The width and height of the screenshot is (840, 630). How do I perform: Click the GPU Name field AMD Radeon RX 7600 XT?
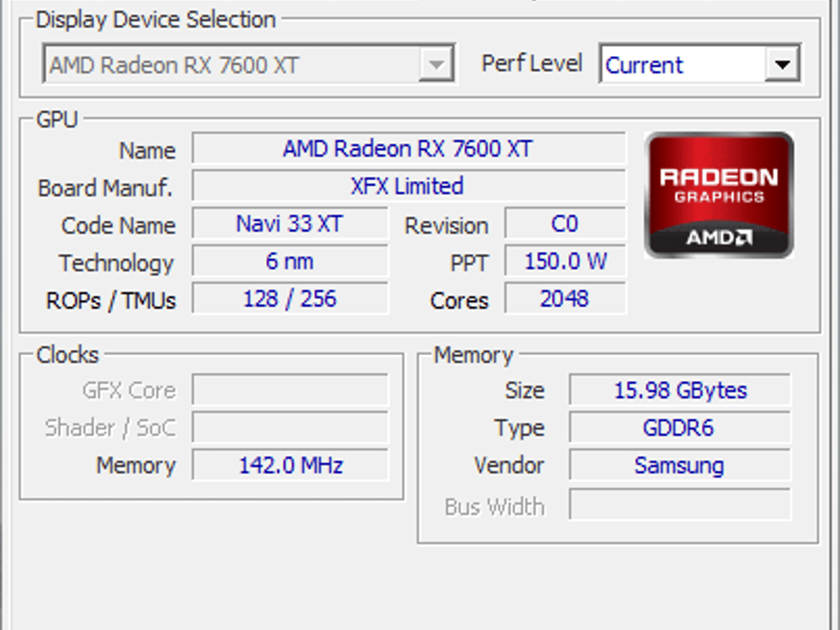click(409, 148)
